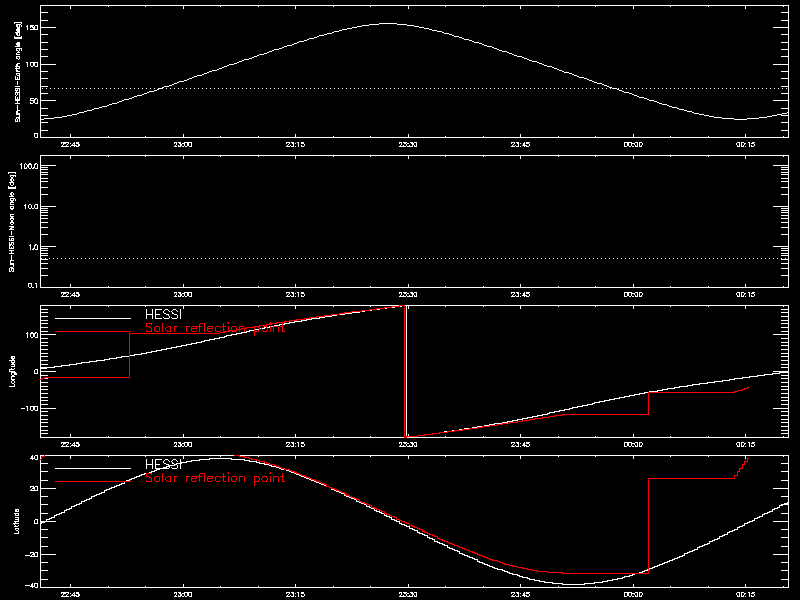Image resolution: width=800 pixels, height=600 pixels.
Task: Click the 00:00 time label under Earth angle plot
Action: tap(633, 144)
